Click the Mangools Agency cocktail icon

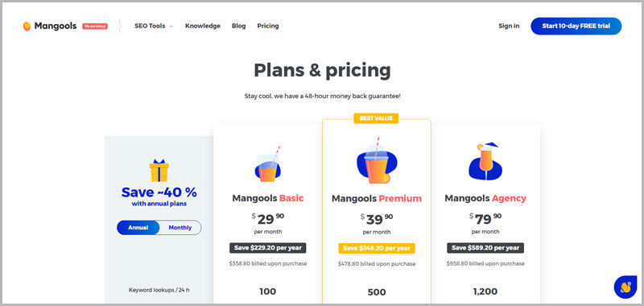pos(485,161)
